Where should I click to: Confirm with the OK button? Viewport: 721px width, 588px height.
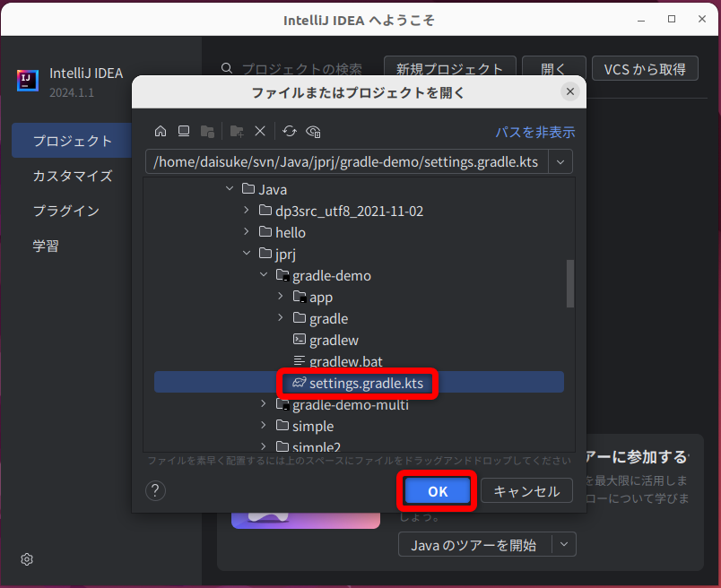coord(438,491)
